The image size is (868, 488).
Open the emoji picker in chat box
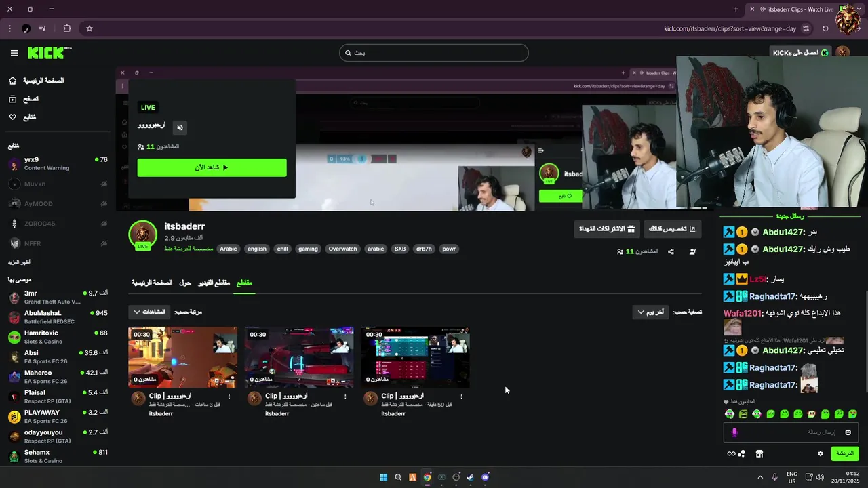[x=848, y=432]
